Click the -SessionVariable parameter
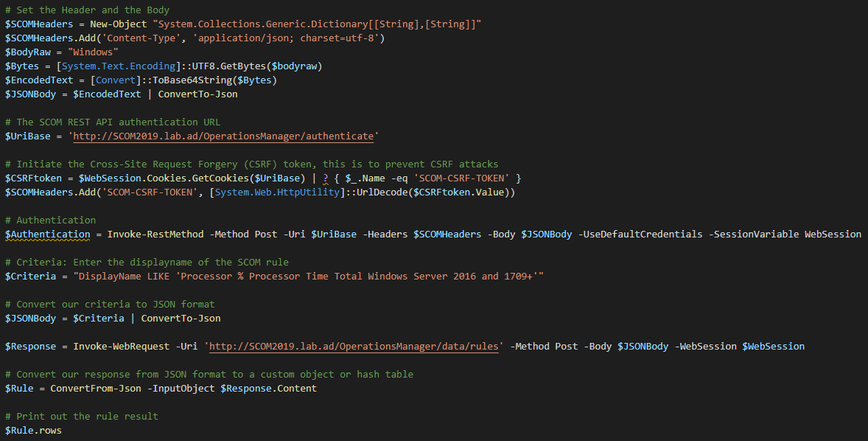868x441 pixels. [x=754, y=235]
